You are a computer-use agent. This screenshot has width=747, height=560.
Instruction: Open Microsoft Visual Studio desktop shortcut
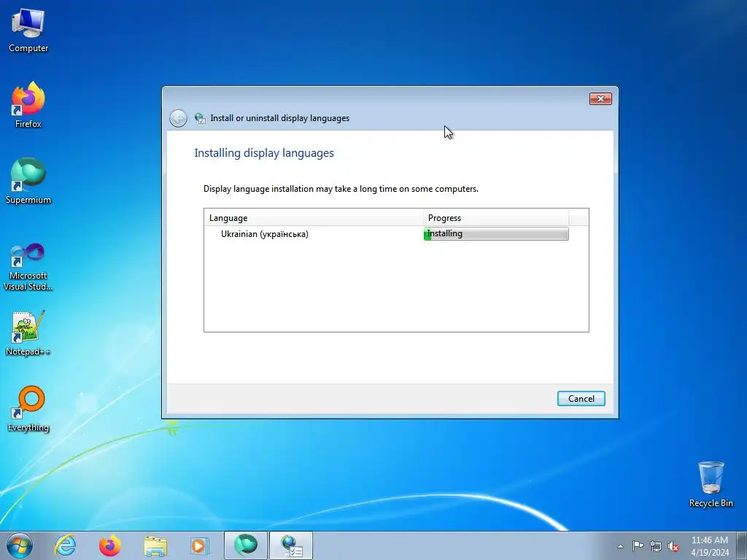click(28, 267)
